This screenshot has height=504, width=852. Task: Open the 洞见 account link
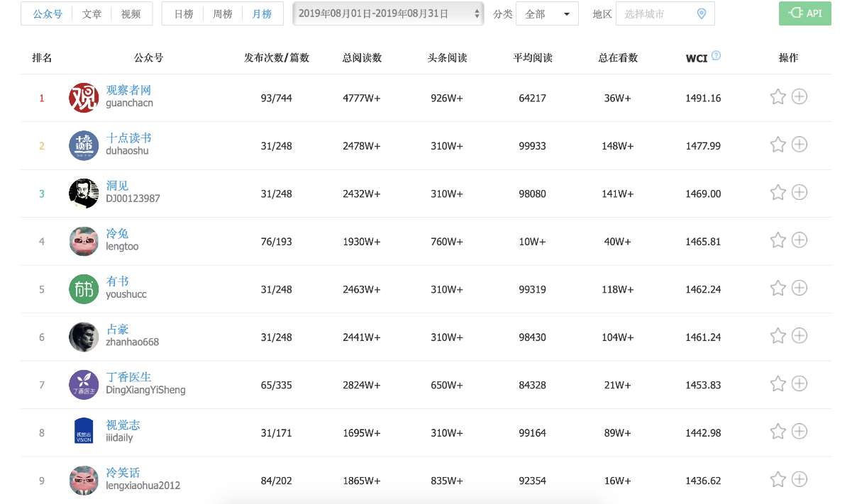coord(117,186)
